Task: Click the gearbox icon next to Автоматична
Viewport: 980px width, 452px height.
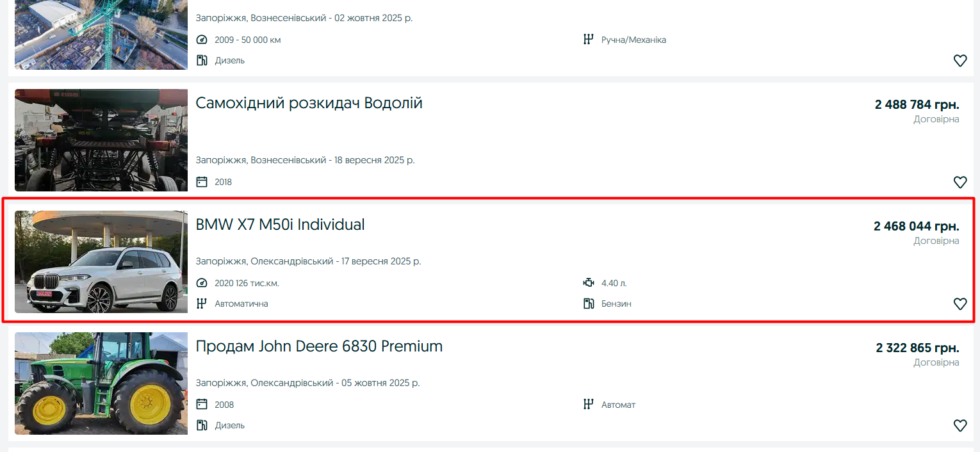Action: pos(202,303)
